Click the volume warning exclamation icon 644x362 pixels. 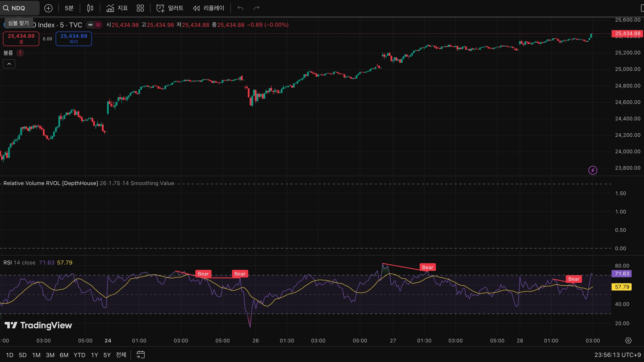(20, 53)
